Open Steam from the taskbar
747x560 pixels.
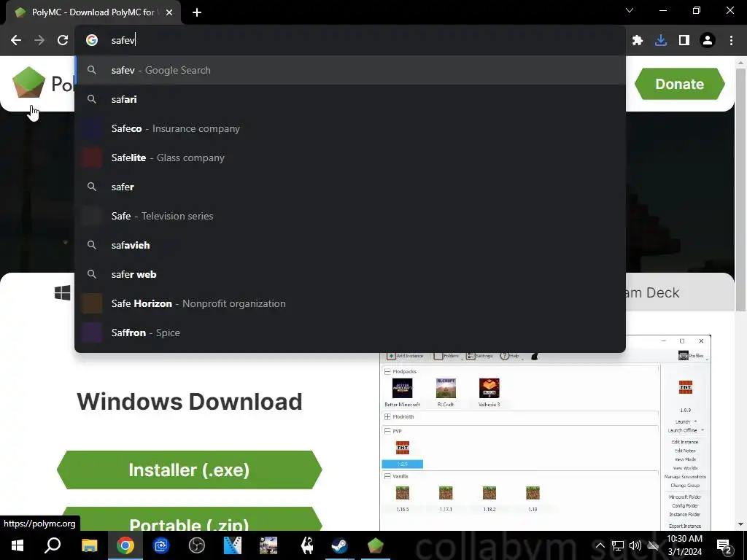click(340, 545)
